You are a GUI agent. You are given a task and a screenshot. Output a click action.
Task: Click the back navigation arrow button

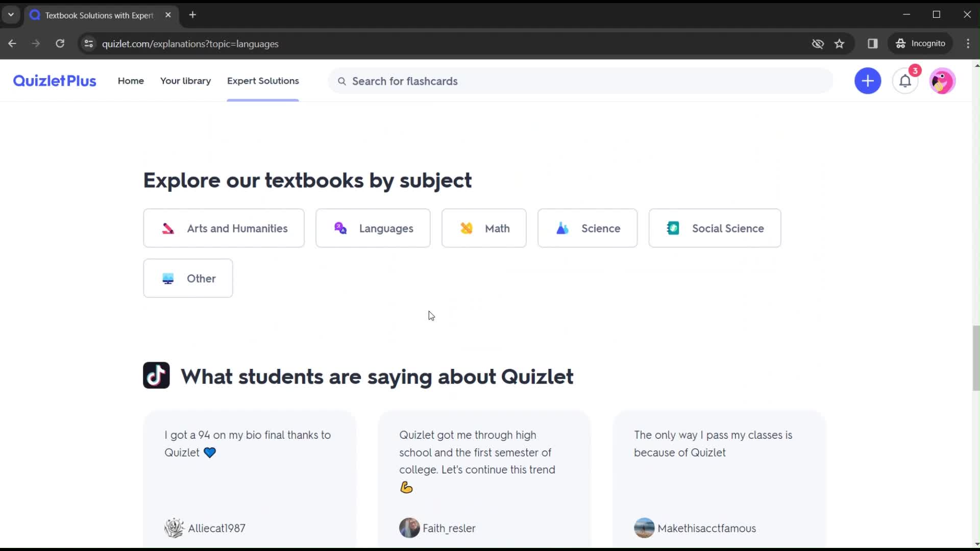click(x=12, y=44)
